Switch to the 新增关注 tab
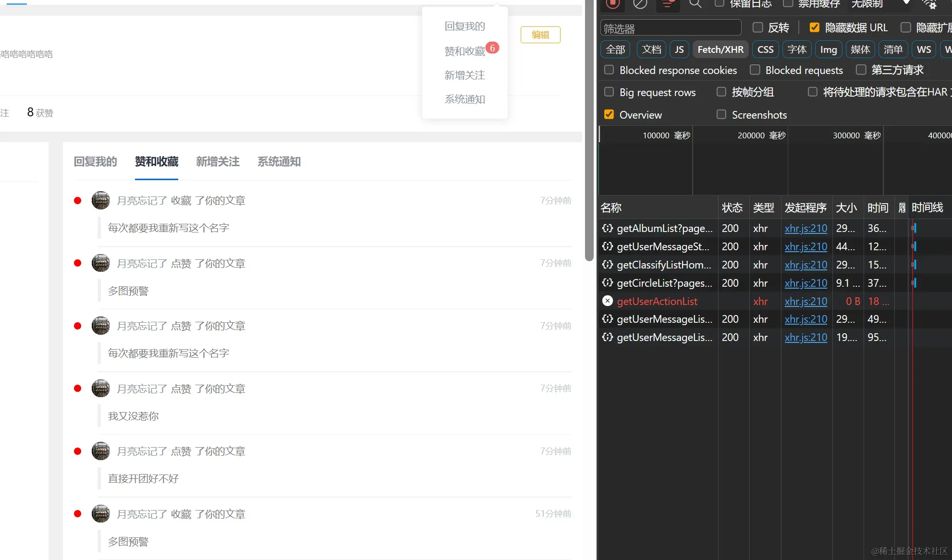 (x=218, y=162)
